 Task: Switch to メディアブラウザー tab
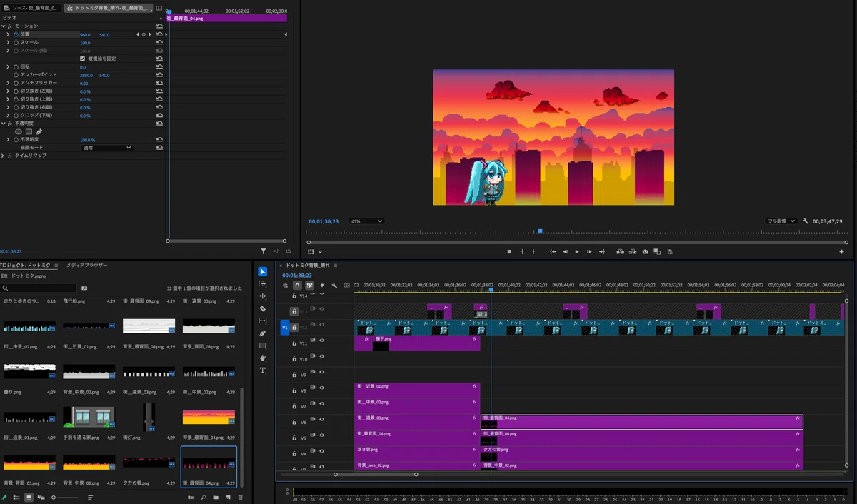[87, 265]
